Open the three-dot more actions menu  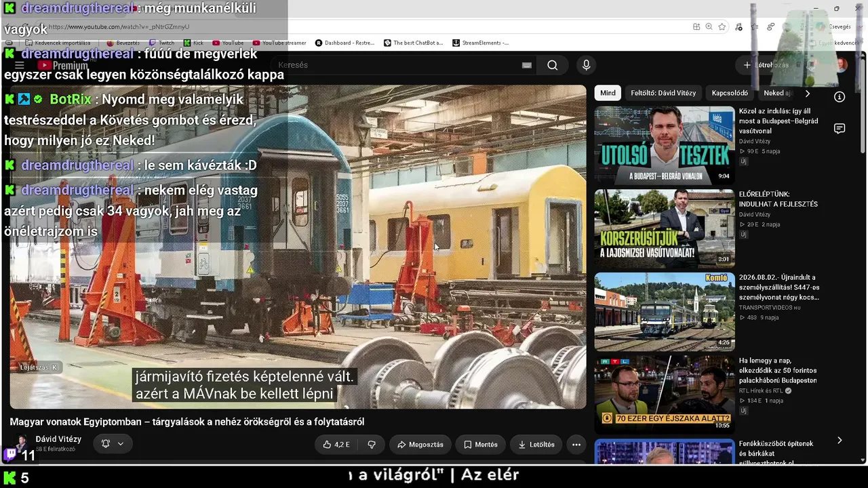tap(576, 445)
